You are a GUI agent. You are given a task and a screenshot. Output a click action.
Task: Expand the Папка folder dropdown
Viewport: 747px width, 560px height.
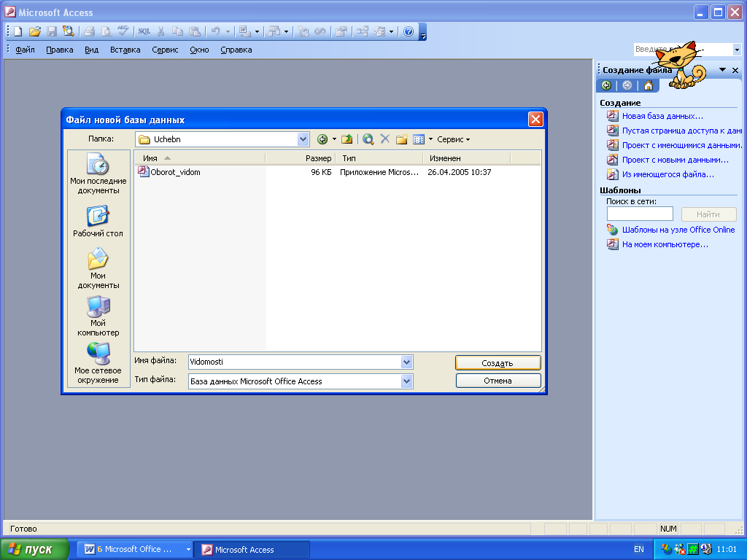[303, 139]
